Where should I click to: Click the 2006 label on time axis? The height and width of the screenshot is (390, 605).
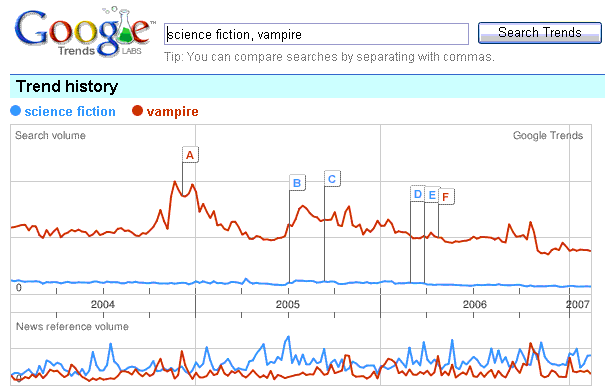475,304
